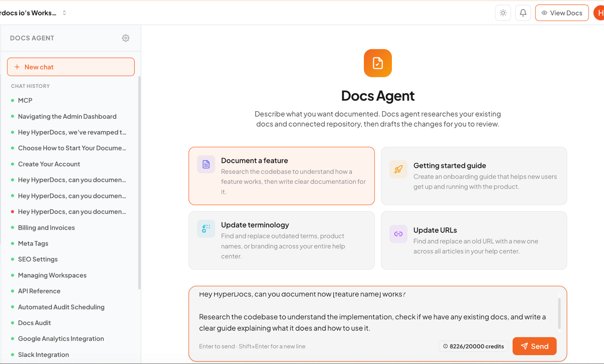Open Automated Audit Scheduling chat
This screenshot has width=604, height=364.
click(61, 307)
